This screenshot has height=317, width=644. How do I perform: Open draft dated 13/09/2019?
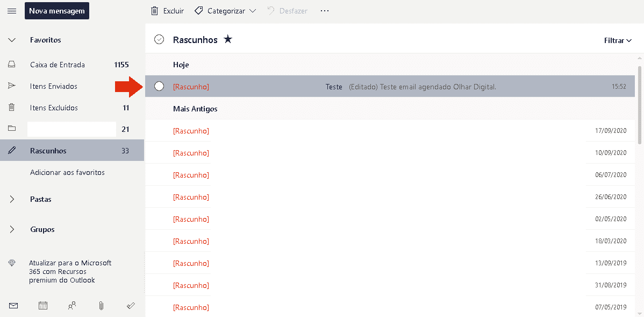click(x=390, y=263)
